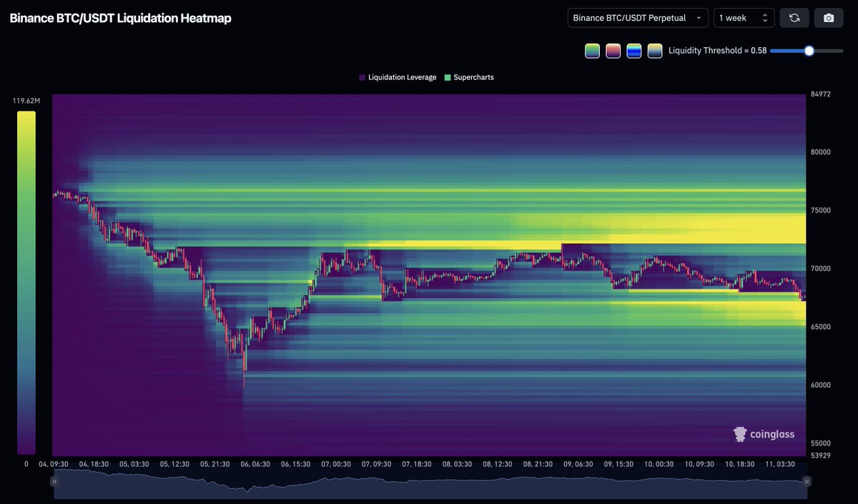Click the 53929 price axis label
The image size is (858, 504).
[x=820, y=455]
